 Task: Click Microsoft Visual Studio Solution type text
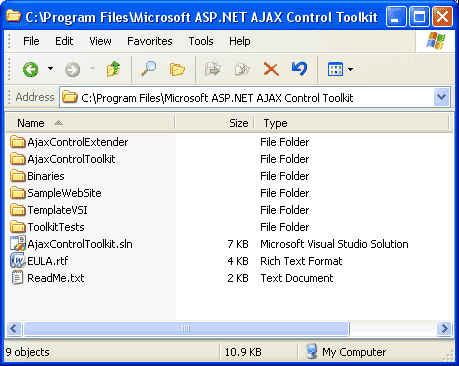[x=334, y=244]
